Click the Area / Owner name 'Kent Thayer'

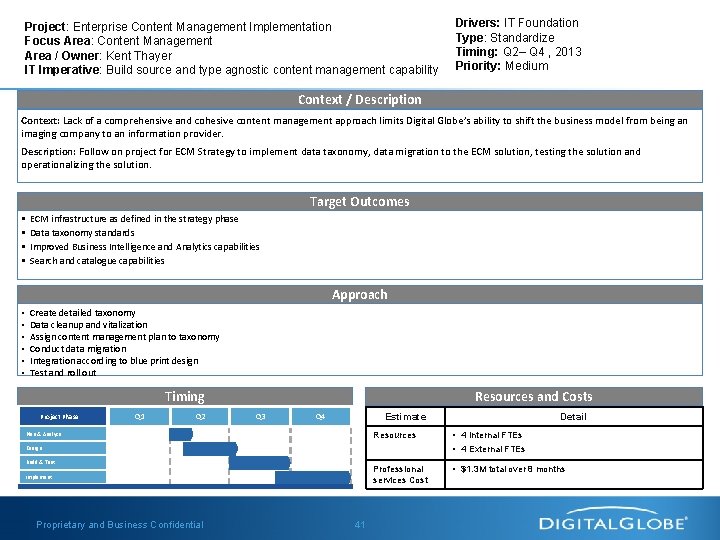coord(139,56)
